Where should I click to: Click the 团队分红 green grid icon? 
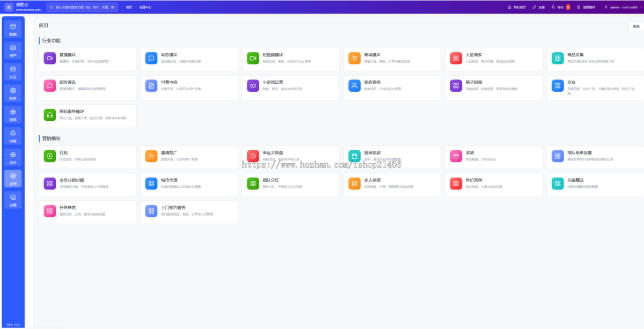pos(253,184)
